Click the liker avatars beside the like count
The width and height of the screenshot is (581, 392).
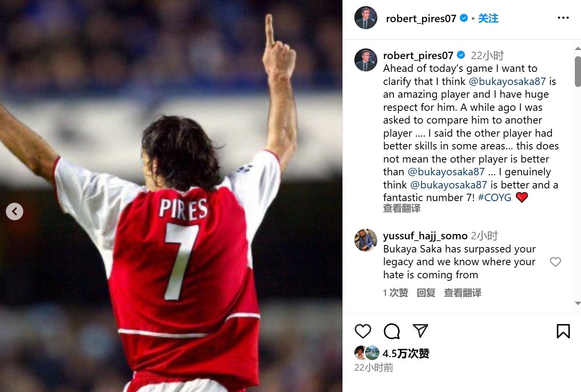coord(367,353)
